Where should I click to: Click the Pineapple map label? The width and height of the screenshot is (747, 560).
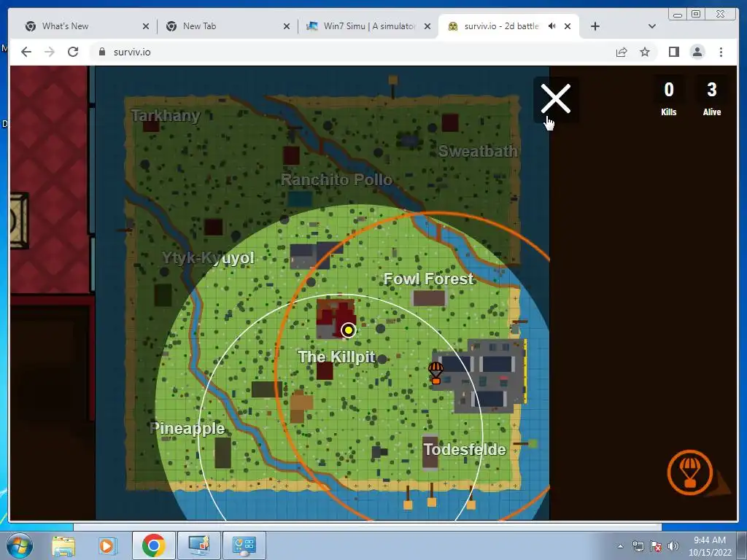point(187,428)
